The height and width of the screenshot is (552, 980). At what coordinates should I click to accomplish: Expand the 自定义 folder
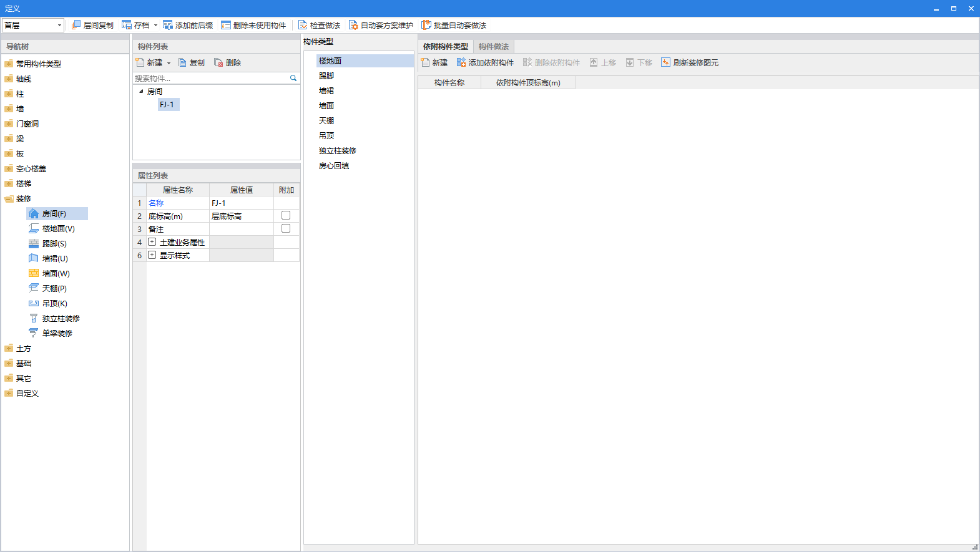9,394
